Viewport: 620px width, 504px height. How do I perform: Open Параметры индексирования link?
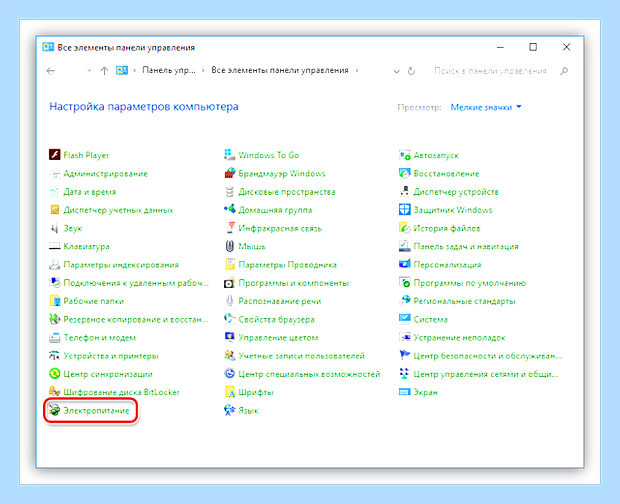(x=121, y=264)
